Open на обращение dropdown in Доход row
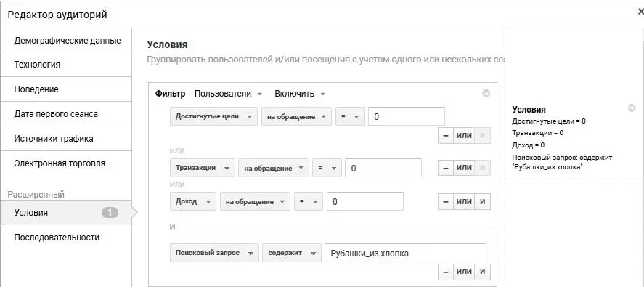This screenshot has width=644, height=287. [x=255, y=201]
